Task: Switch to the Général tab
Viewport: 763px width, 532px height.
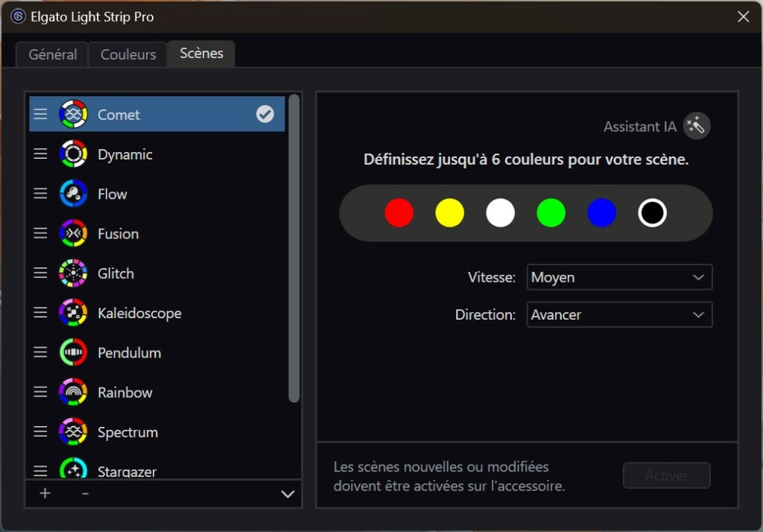Action: pyautogui.click(x=51, y=54)
